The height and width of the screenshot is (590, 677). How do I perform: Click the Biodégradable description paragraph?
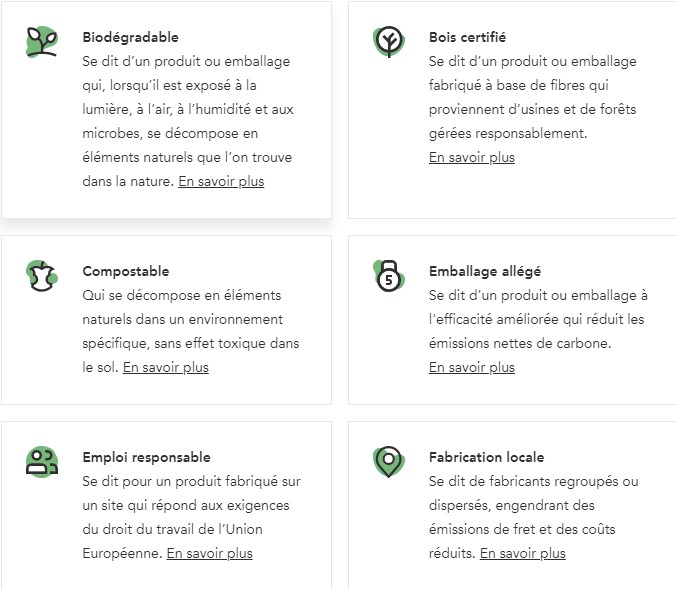(x=185, y=110)
